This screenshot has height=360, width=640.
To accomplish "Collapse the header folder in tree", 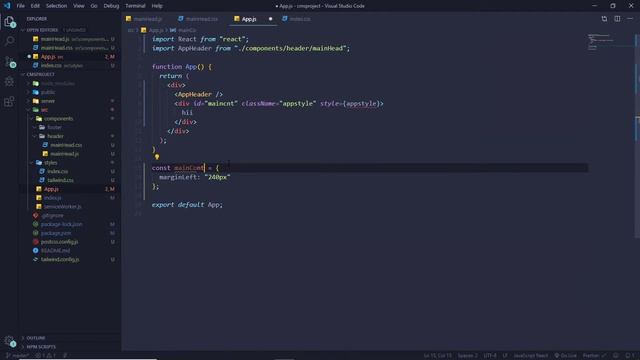I will [x=55, y=136].
